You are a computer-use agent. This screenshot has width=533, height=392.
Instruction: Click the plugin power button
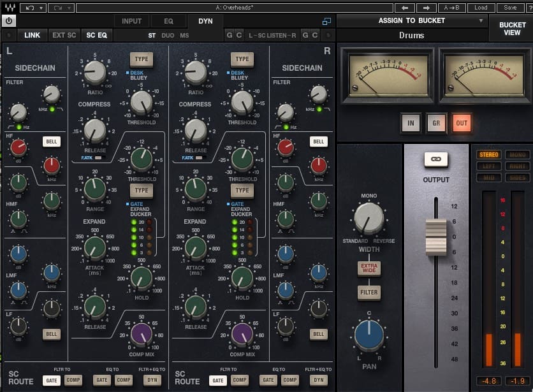9,20
